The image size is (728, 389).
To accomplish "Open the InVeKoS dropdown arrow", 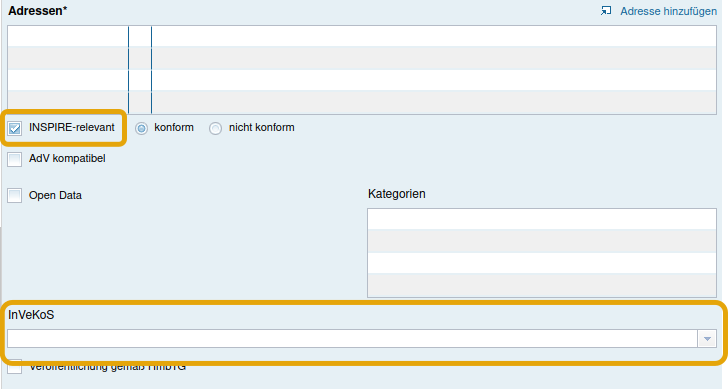I will pyautogui.click(x=707, y=339).
